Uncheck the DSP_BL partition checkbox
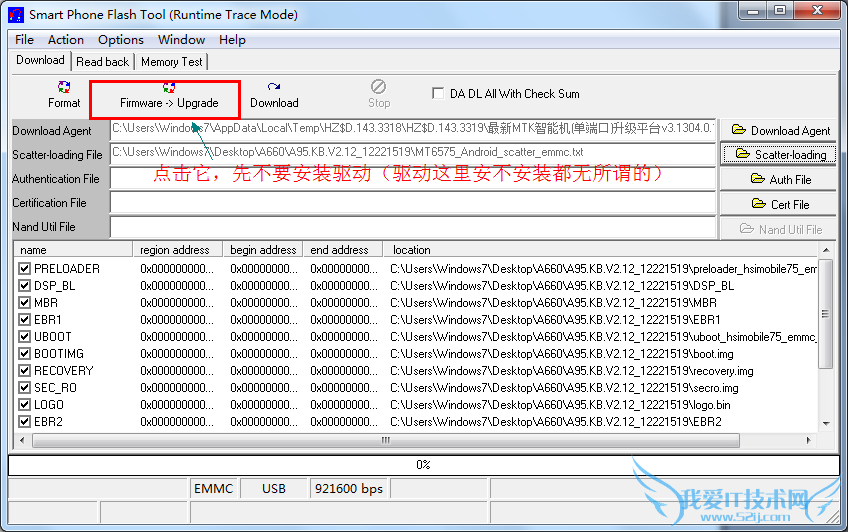Viewport: 848px width, 532px height. point(24,285)
